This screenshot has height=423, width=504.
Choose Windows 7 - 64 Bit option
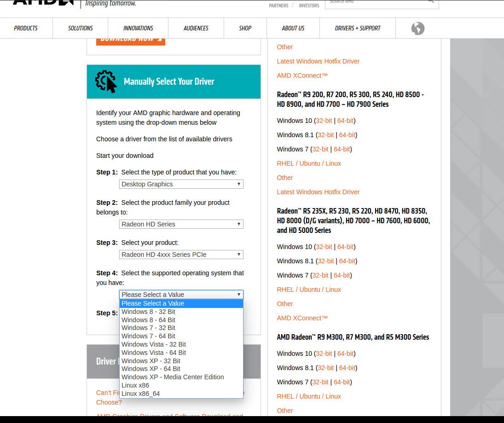181,336
